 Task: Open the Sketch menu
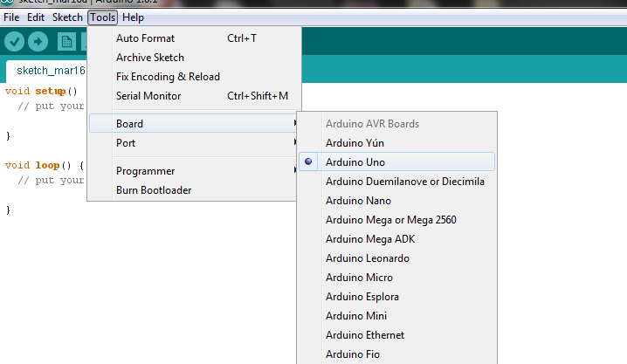coord(67,17)
